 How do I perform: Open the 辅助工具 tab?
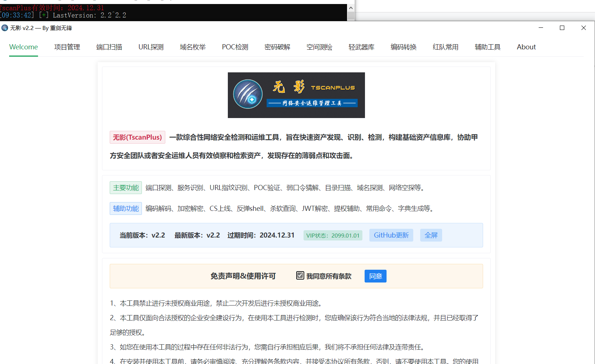pos(487,47)
